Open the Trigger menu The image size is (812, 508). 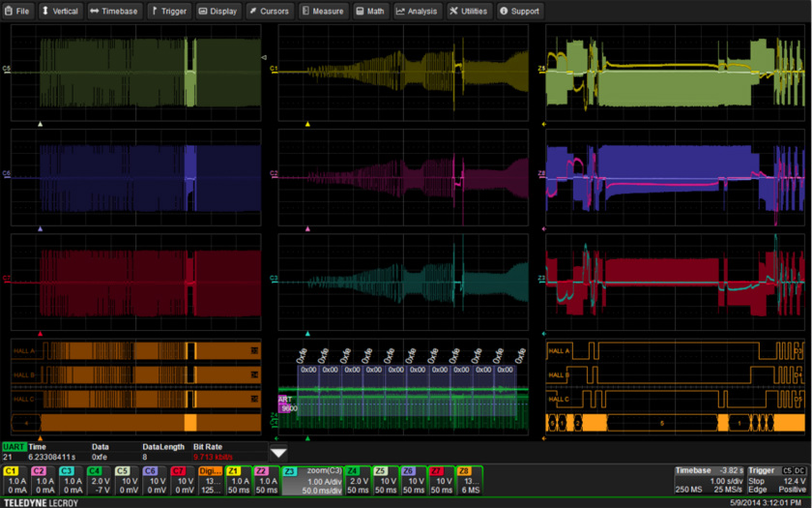coord(169,12)
